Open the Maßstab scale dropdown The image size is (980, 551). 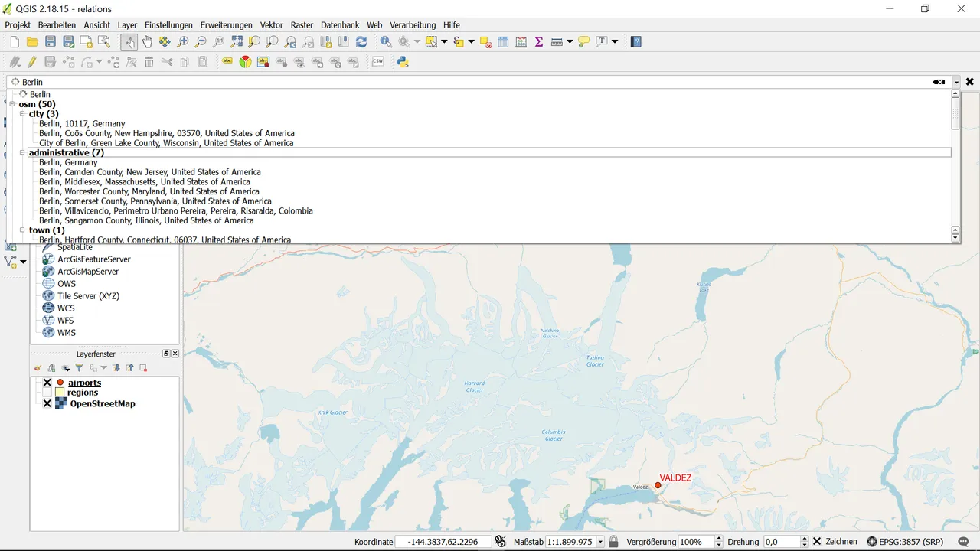[x=600, y=542]
